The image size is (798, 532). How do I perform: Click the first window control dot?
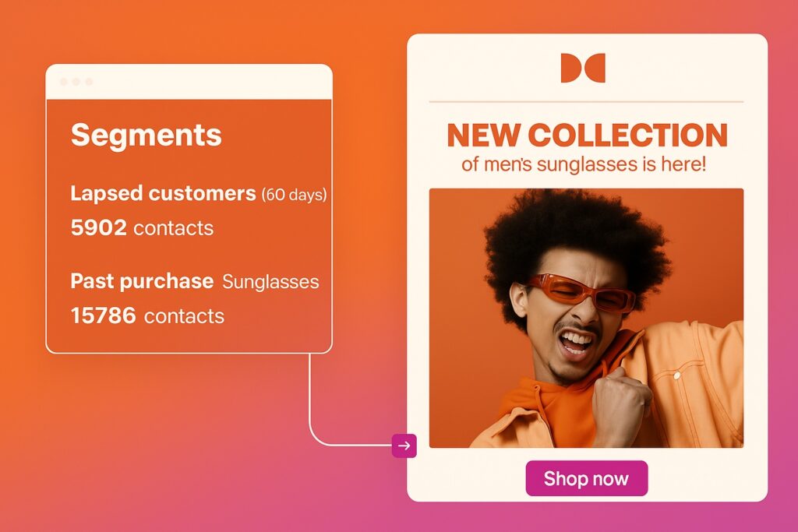click(x=64, y=82)
